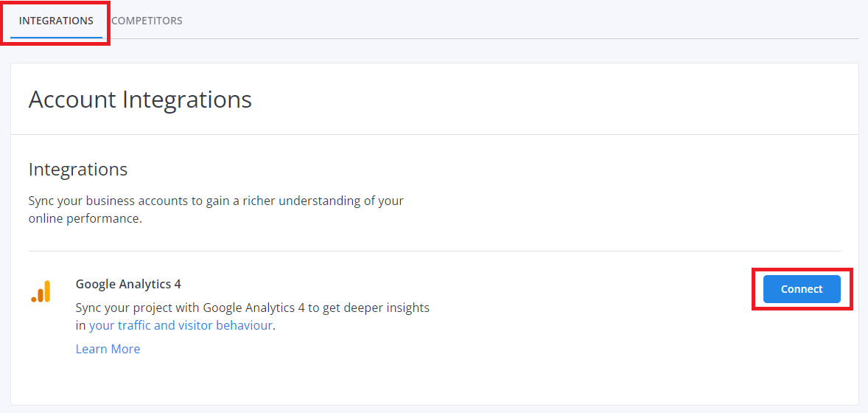
Task: Click the 'online performance' line of description
Action: 85,218
